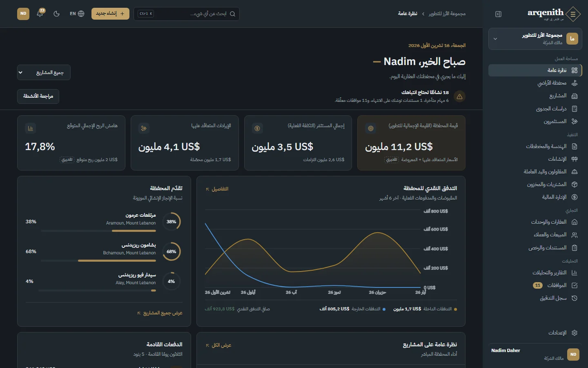The height and width of the screenshot is (368, 588).
Task: Click the progress bar for مرتفعات عرمون
Action: 98,231
